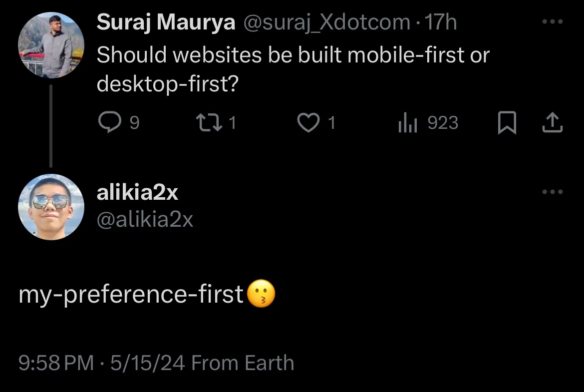
Task: Click the Suraj Maurya display name
Action: (166, 22)
